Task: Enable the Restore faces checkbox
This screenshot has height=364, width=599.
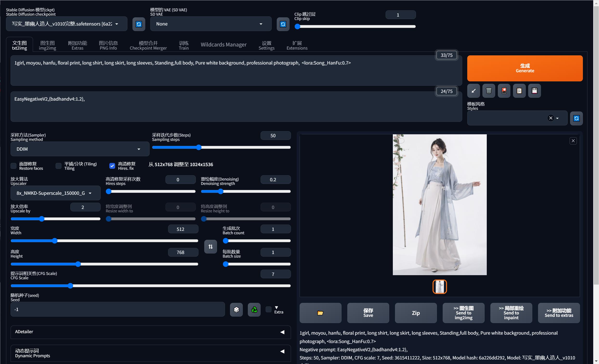Action: (13, 166)
